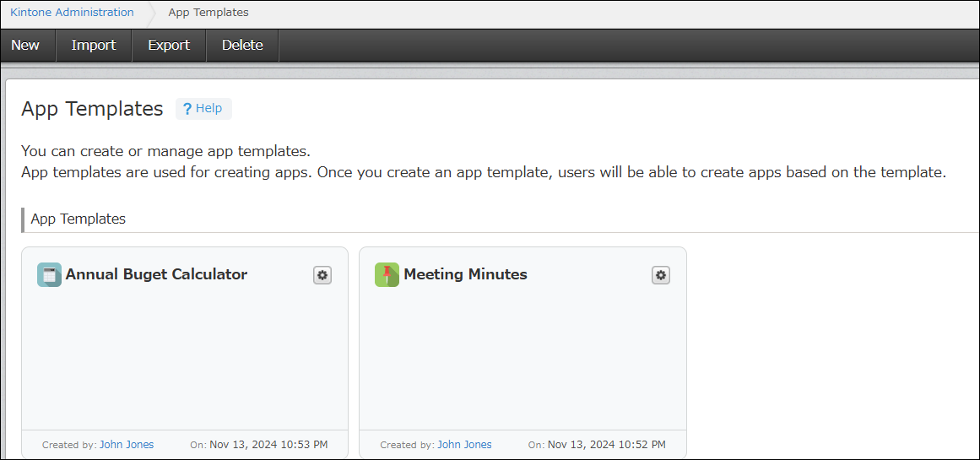This screenshot has height=460, width=980.
Task: Open Meeting Minutes template gear menu
Action: [661, 275]
